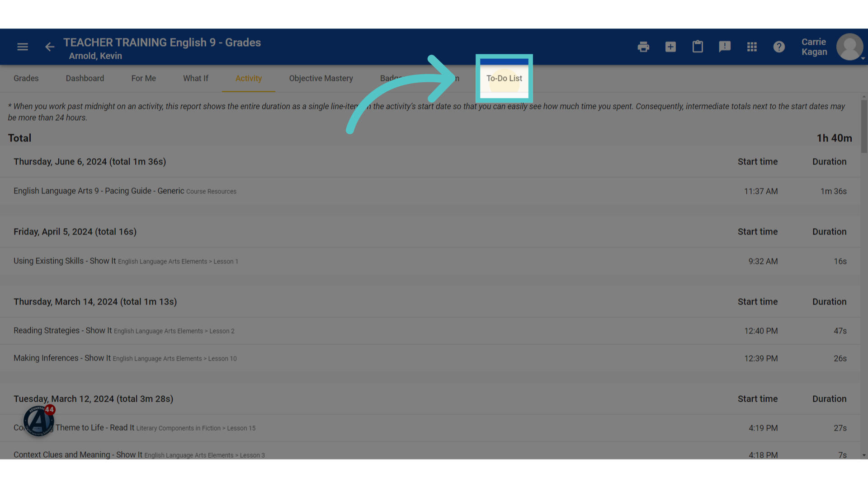This screenshot has height=488, width=868.
Task: Click the 4:19 PM start time
Action: [x=763, y=428]
